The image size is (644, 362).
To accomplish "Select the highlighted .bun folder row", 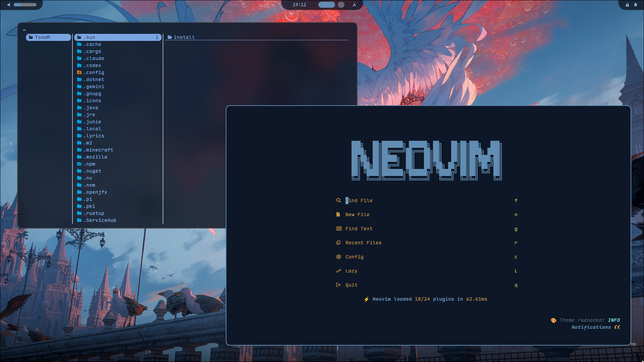I will pyautogui.click(x=118, y=37).
